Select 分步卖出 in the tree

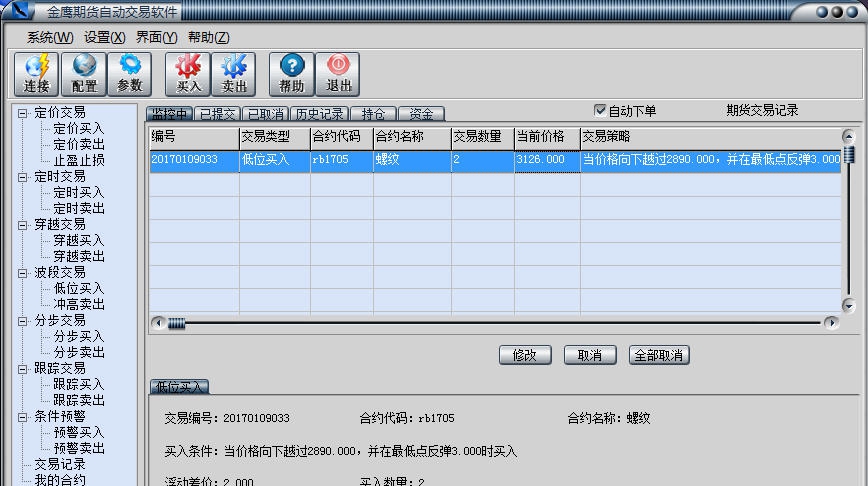[x=79, y=353]
